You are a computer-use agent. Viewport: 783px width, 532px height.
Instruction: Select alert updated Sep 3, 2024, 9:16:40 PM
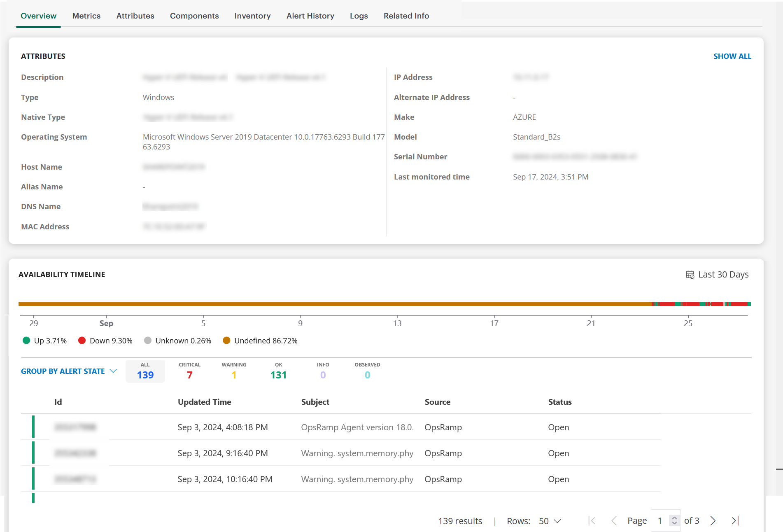point(340,453)
